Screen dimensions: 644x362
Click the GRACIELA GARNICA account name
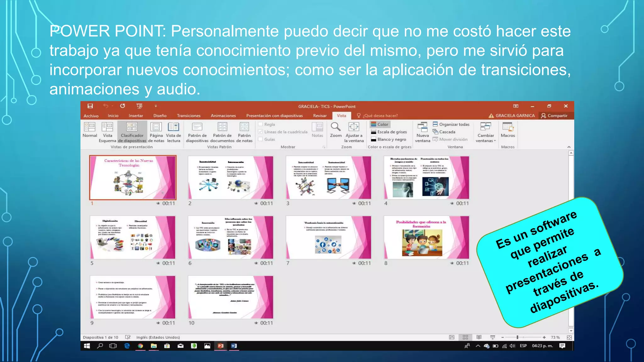515,116
